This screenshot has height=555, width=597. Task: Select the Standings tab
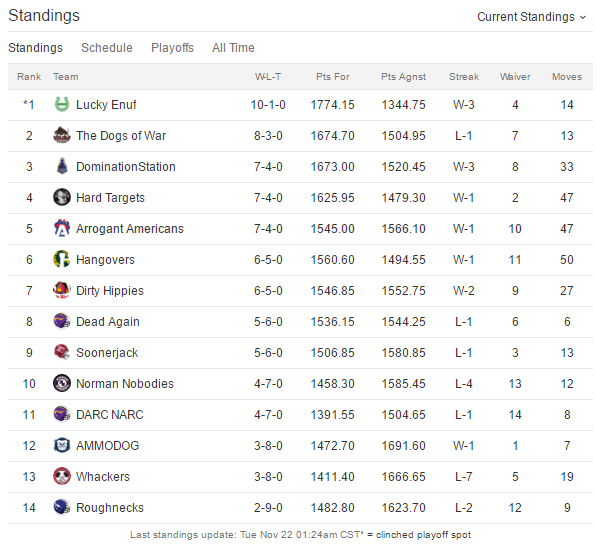(35, 48)
